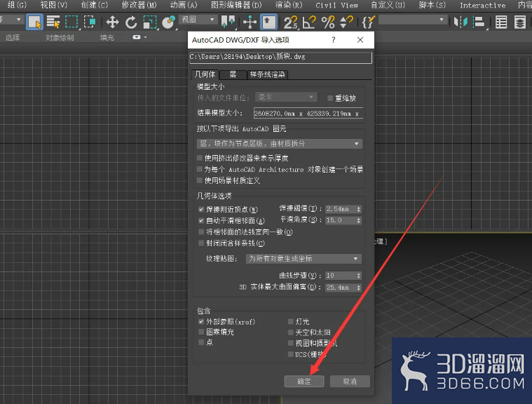Check the AutoCAD Architecture 对象创建一个场景 option
The height and width of the screenshot is (404, 532).
point(200,169)
